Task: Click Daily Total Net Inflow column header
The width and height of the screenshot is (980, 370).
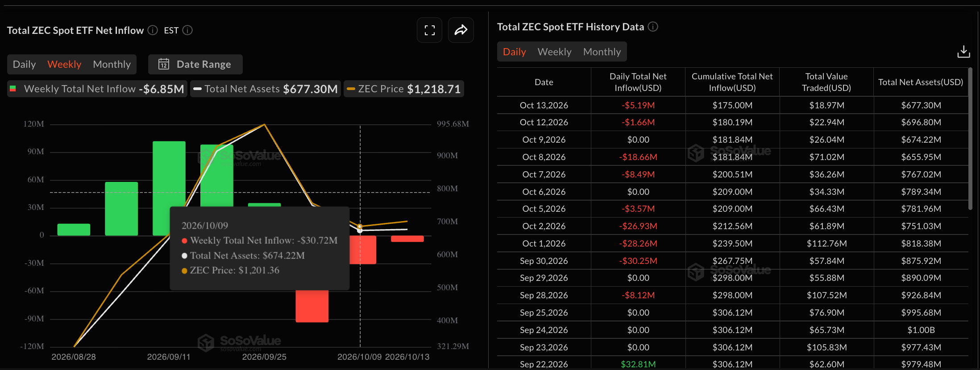Action: [638, 82]
